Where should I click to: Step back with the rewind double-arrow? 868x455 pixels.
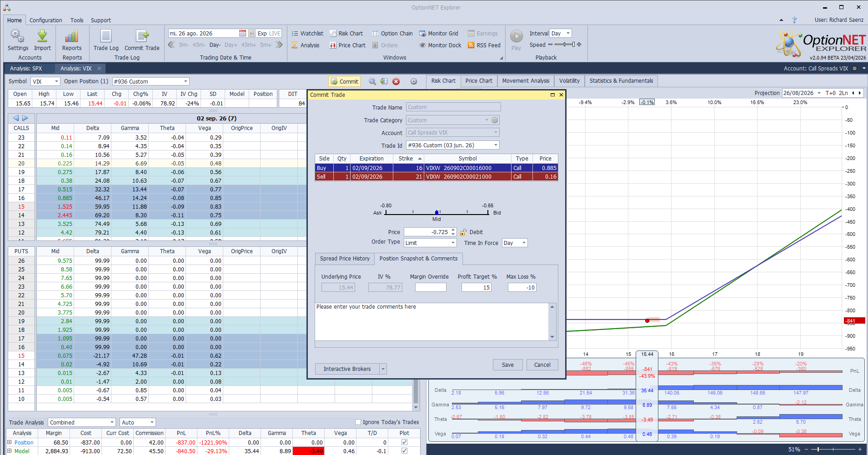tap(171, 45)
